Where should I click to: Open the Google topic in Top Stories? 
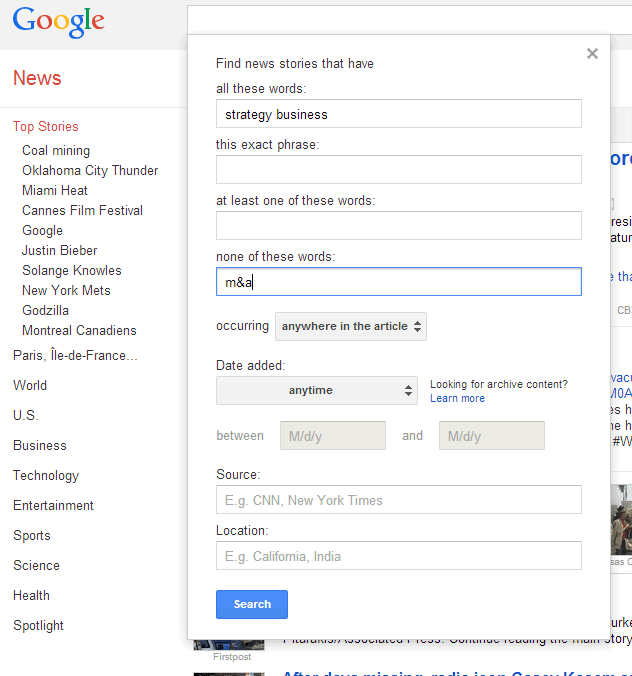pos(42,231)
